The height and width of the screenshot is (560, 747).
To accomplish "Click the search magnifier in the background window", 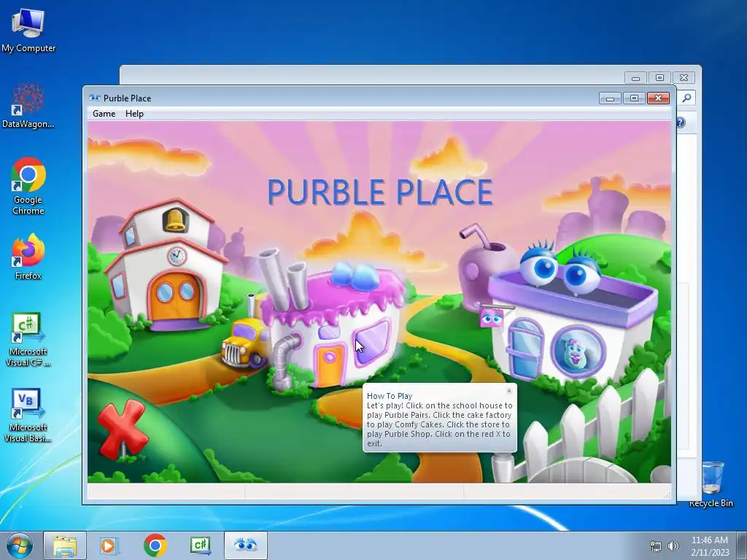I will click(x=686, y=98).
